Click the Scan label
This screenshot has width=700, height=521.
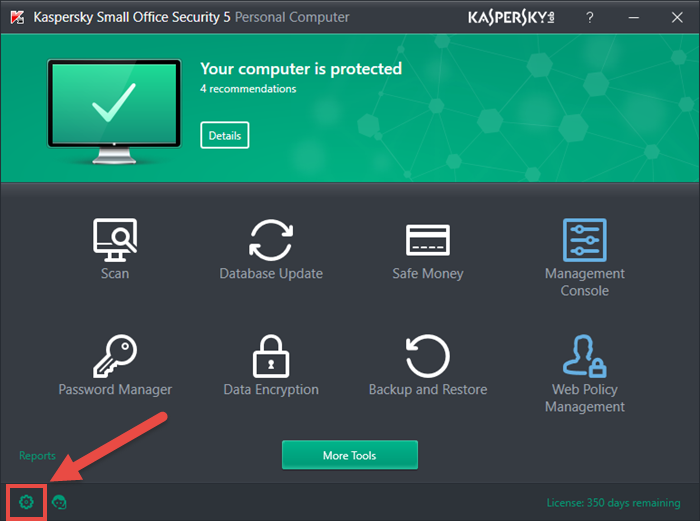tap(115, 273)
